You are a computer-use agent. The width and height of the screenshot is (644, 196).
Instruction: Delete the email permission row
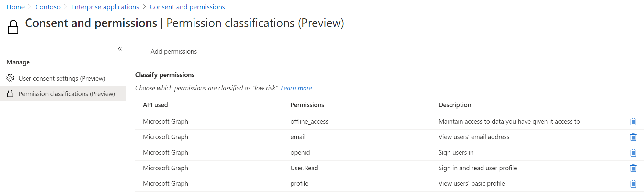[633, 137]
